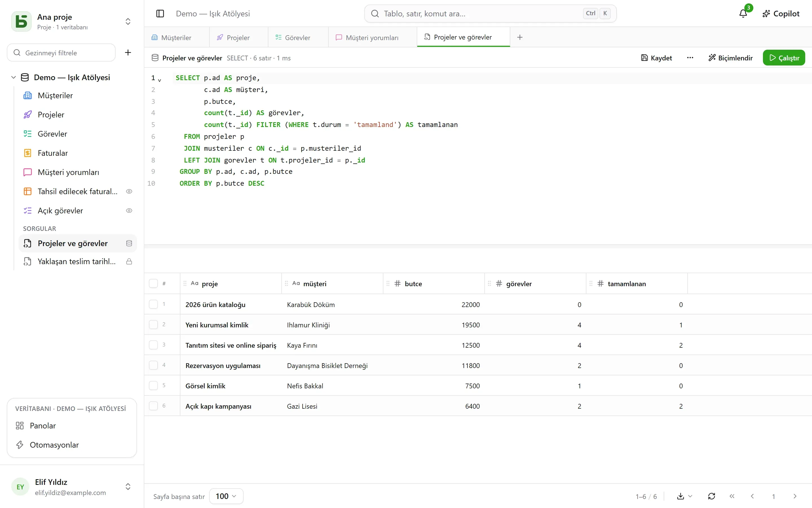Switch to Müşteriler tab

click(x=176, y=37)
